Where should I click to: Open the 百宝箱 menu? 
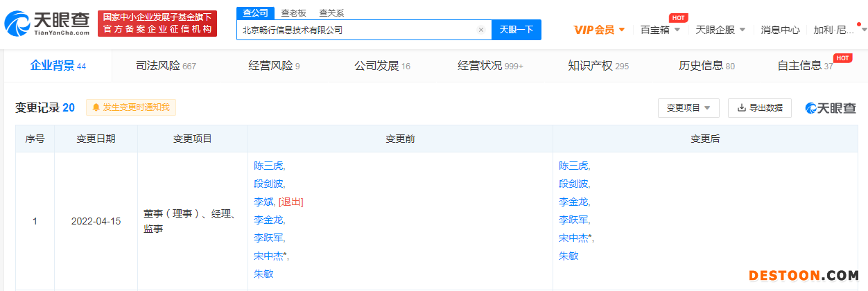click(660, 30)
